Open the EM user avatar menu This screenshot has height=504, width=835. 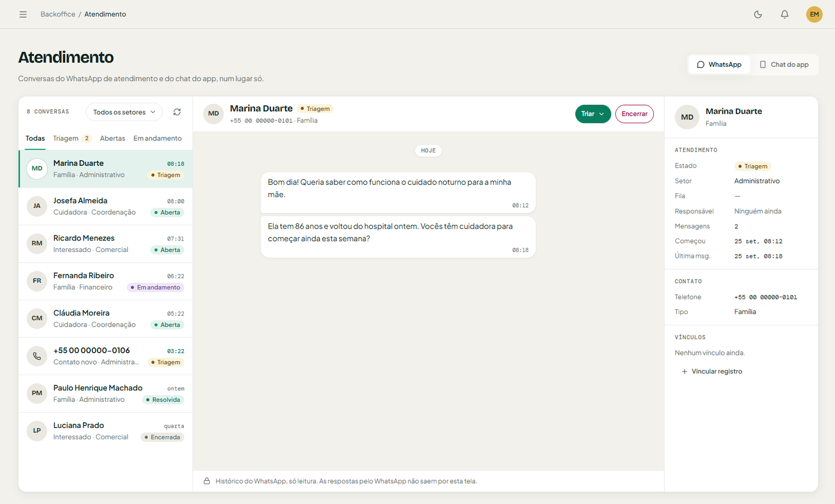[814, 15]
